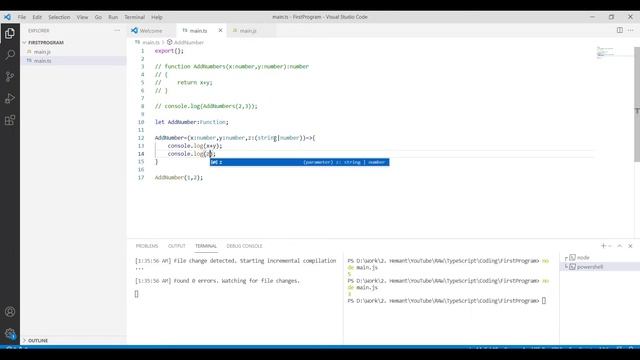Open the Extensions view
The height and width of the screenshot is (360, 640).
coord(10,120)
